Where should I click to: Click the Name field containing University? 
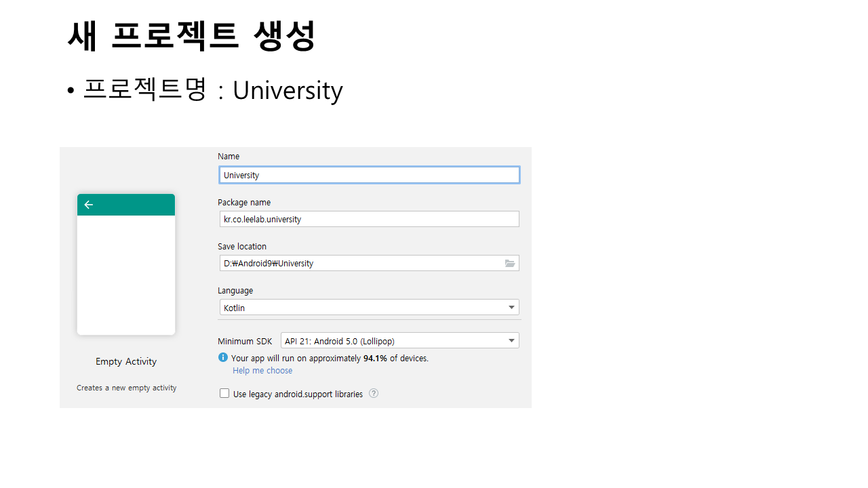pyautogui.click(x=369, y=175)
